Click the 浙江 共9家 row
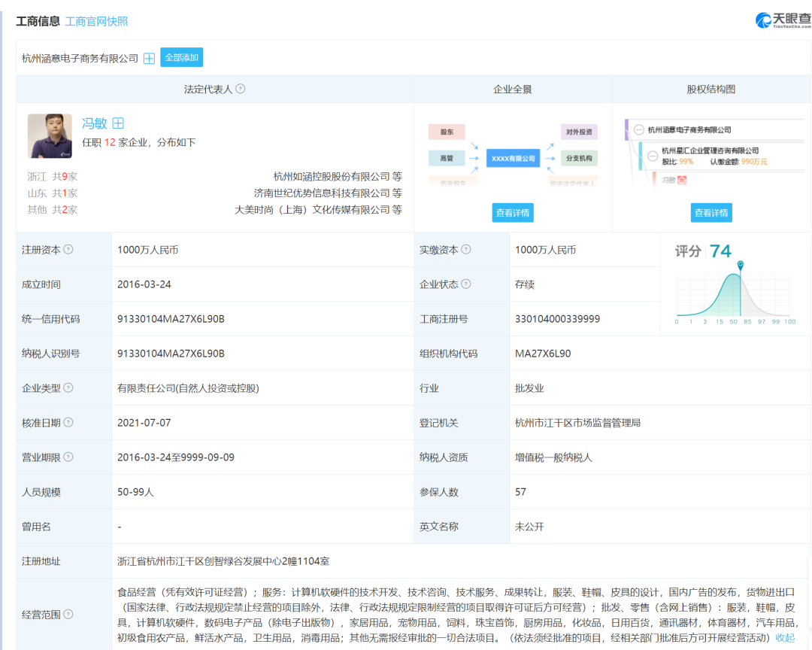812x650 pixels. [x=53, y=176]
